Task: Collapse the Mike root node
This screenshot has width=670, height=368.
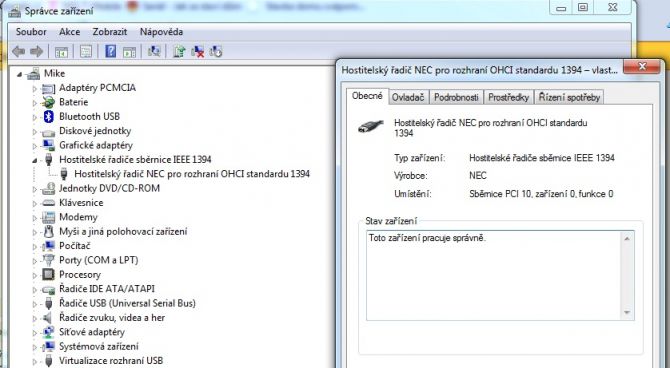Action: 20,74
